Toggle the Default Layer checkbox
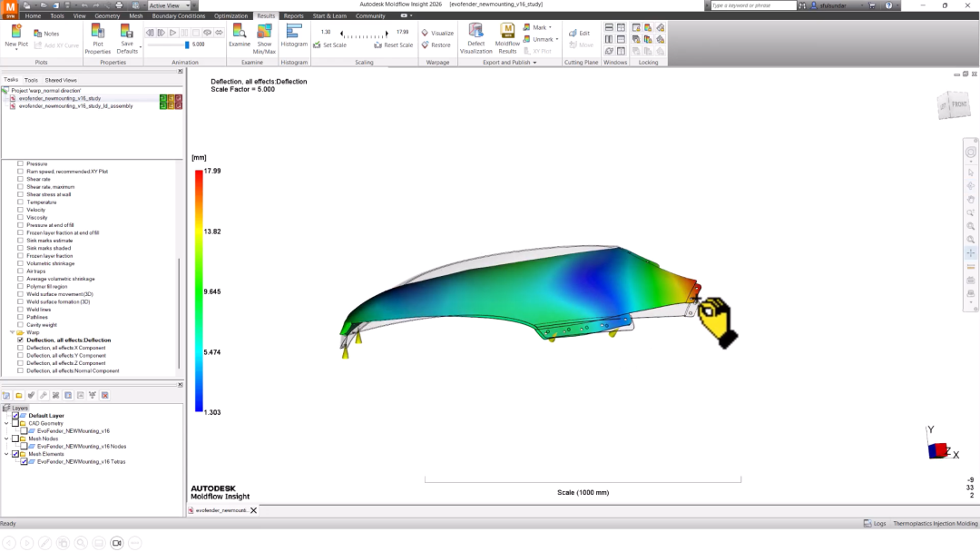Screen dimensions: 980x552 [x=15, y=416]
